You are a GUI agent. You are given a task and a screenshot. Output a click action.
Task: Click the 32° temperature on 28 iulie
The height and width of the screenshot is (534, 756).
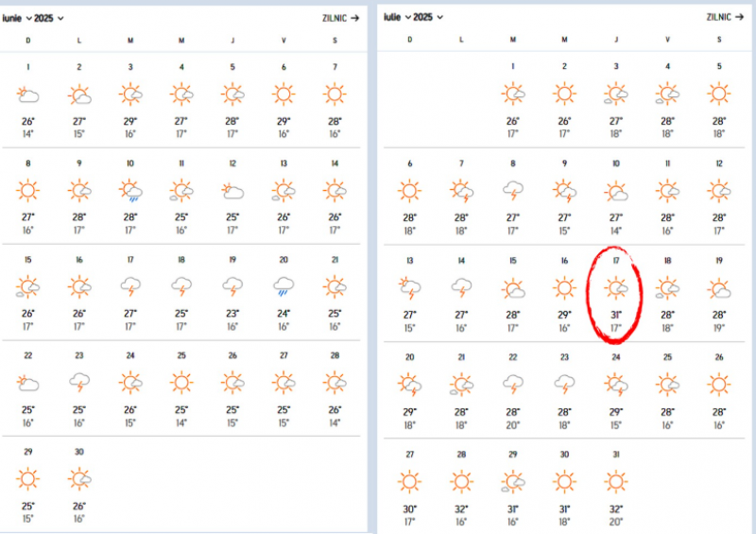tap(461, 508)
